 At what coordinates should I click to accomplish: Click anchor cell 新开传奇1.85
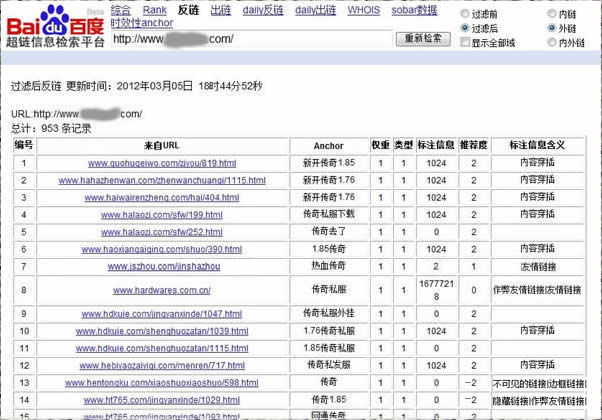329,163
